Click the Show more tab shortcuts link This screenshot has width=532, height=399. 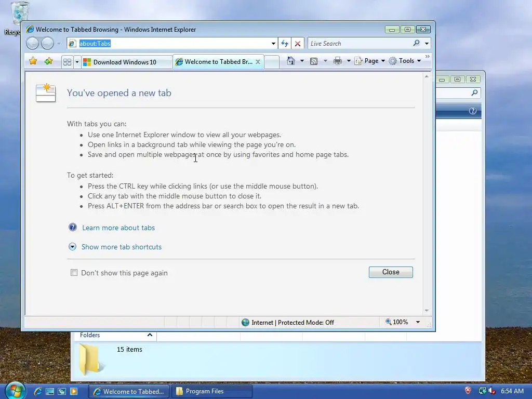tap(122, 247)
